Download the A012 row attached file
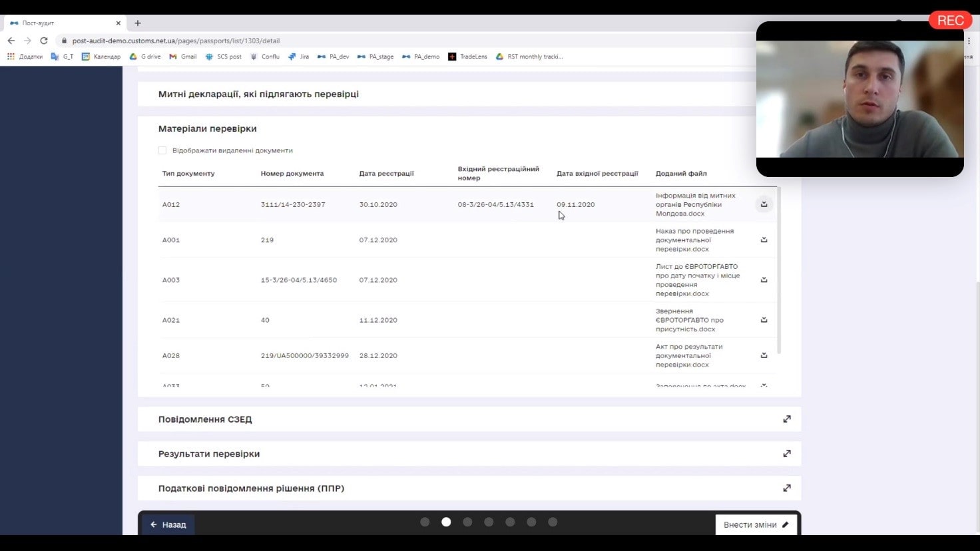Image resolution: width=980 pixels, height=551 pixels. 764,204
